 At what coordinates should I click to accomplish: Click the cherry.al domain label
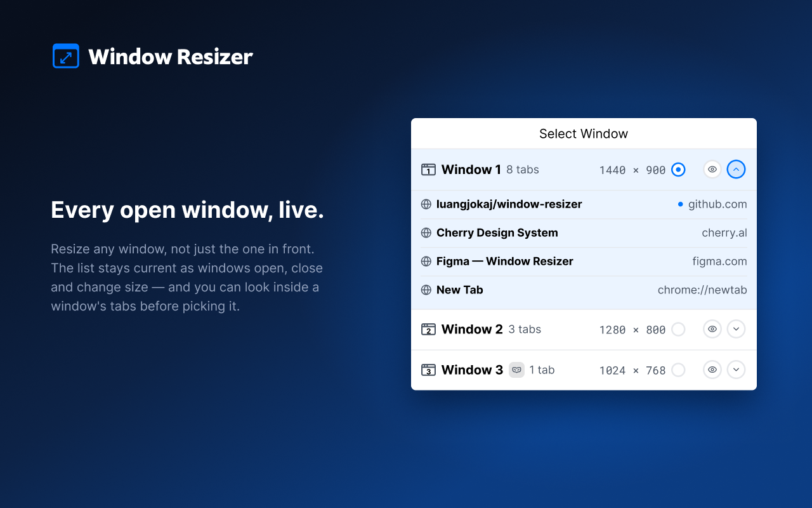(724, 233)
